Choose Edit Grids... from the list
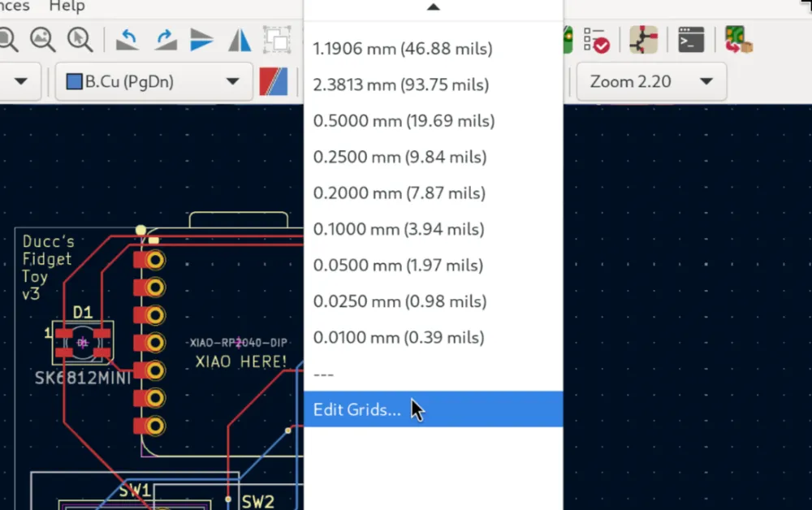The image size is (812, 510). point(357,409)
